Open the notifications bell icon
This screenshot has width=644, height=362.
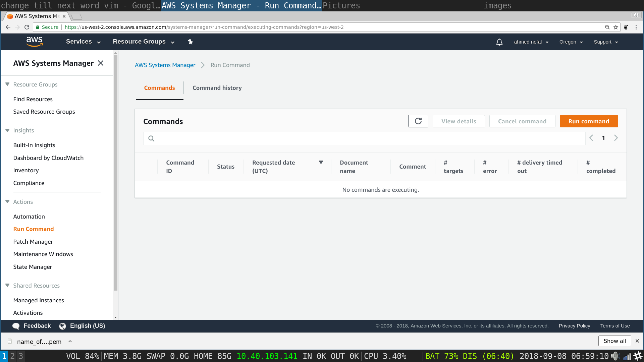click(499, 42)
